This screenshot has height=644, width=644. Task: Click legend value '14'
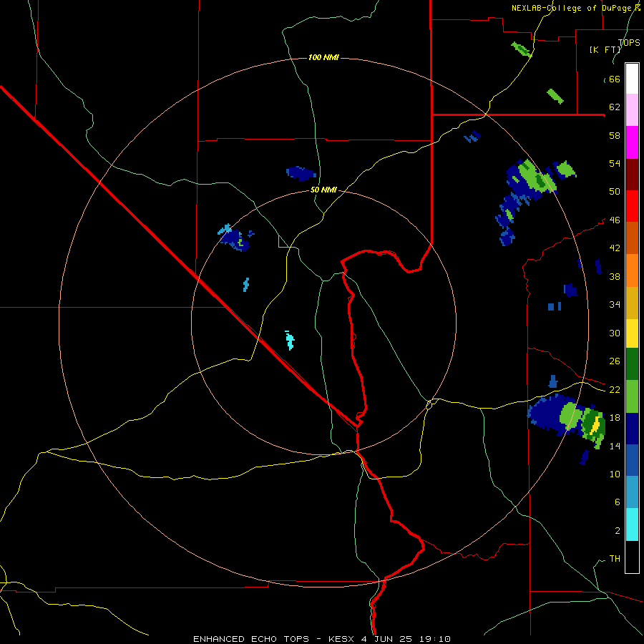615,446
